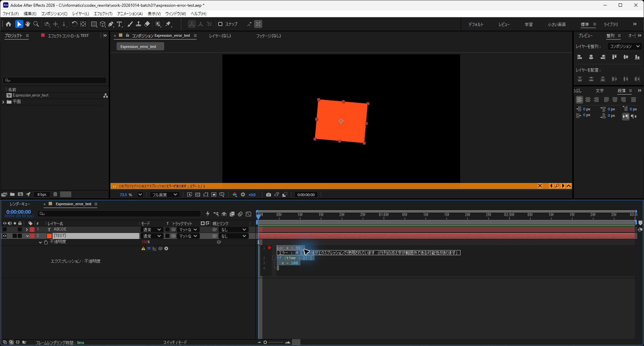Expand the 平面 folder in Project panel
The height and width of the screenshot is (346, 644).
[x=3, y=102]
